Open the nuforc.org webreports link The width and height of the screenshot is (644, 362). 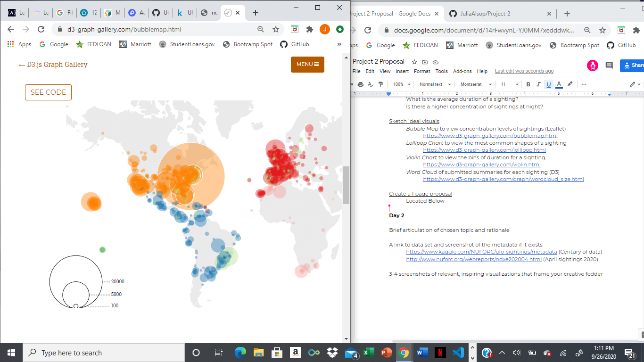(x=474, y=259)
